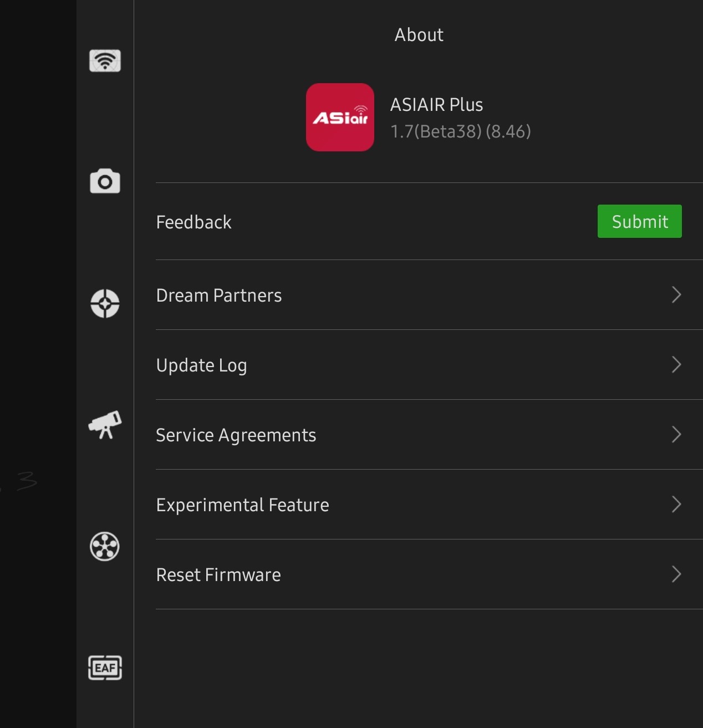Open the telescope mount settings icon
The width and height of the screenshot is (703, 728).
pos(105,425)
